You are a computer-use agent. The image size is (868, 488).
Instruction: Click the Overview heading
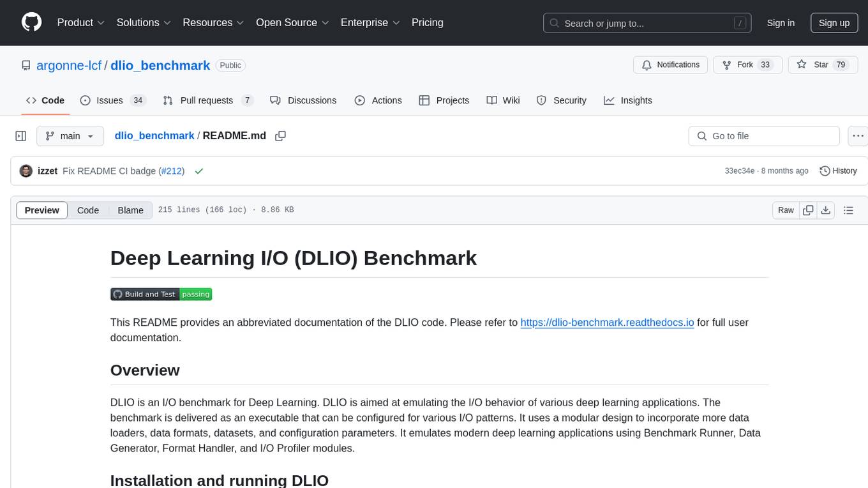click(x=145, y=370)
